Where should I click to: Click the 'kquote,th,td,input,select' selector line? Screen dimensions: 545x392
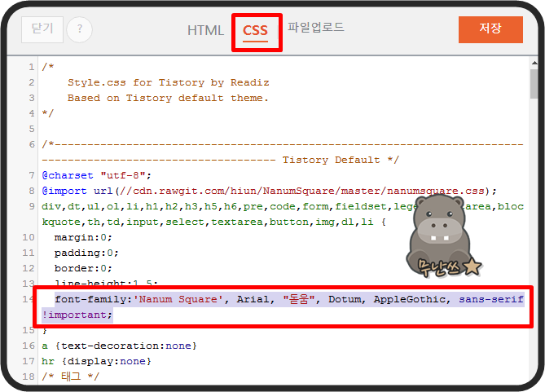tap(213, 222)
